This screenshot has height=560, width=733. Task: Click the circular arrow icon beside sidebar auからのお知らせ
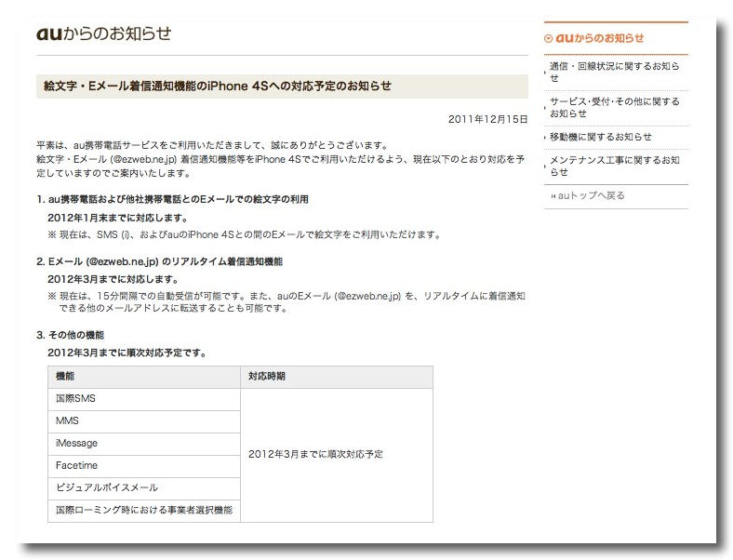[x=548, y=39]
